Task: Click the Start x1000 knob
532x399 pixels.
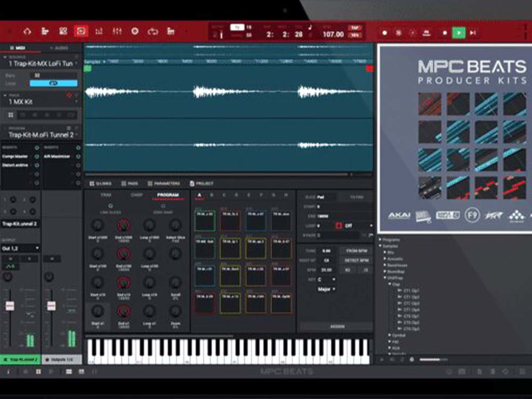Action: (98, 225)
